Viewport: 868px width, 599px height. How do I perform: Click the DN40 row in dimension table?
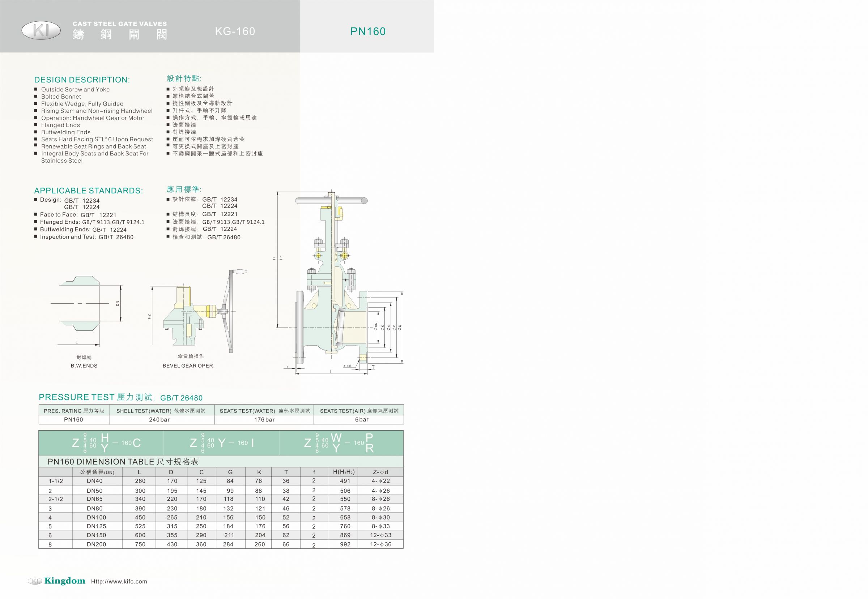pyautogui.click(x=221, y=481)
